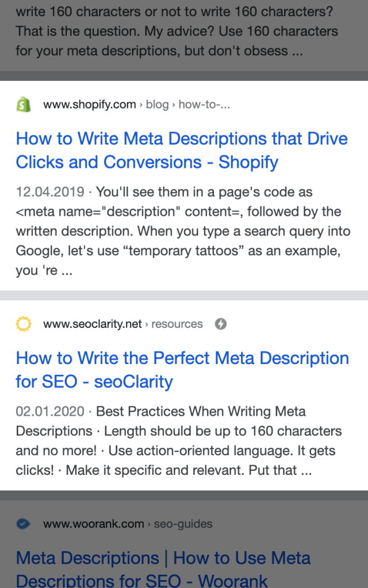
Task: Click the www.woorank.com URL text
Action: [x=94, y=524]
